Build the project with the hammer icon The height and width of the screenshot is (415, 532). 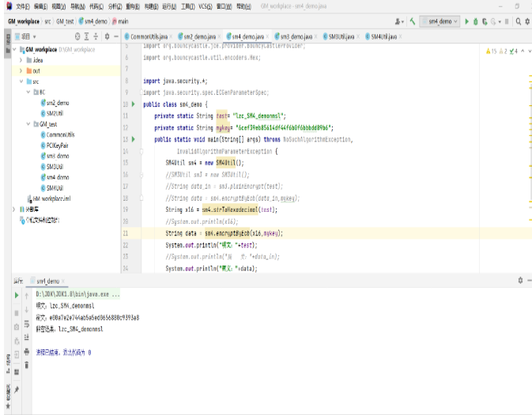(x=413, y=21)
